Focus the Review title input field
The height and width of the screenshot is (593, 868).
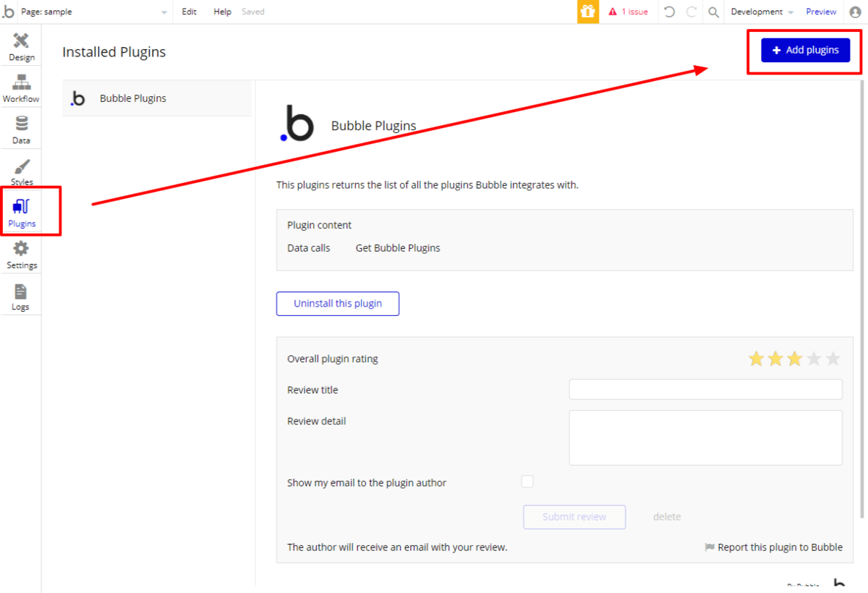pos(706,389)
